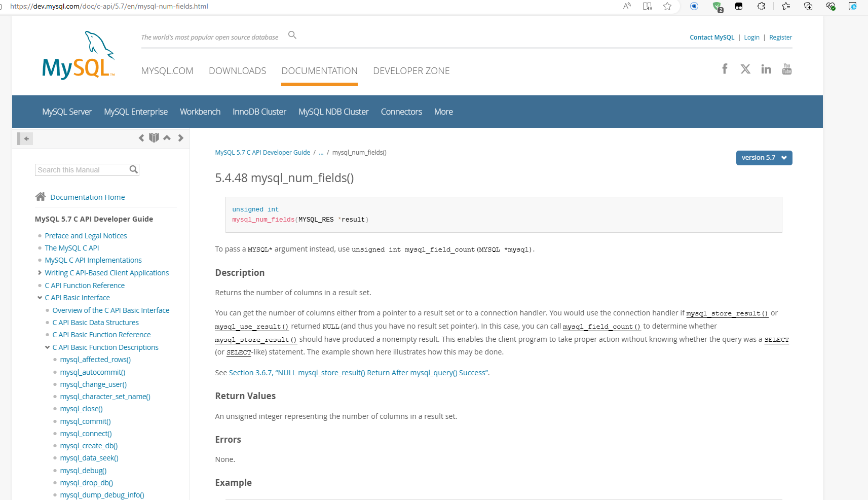The image size is (868, 500).
Task: Open Section 3.6.7 NULL mysql_store_result link
Action: pos(359,373)
